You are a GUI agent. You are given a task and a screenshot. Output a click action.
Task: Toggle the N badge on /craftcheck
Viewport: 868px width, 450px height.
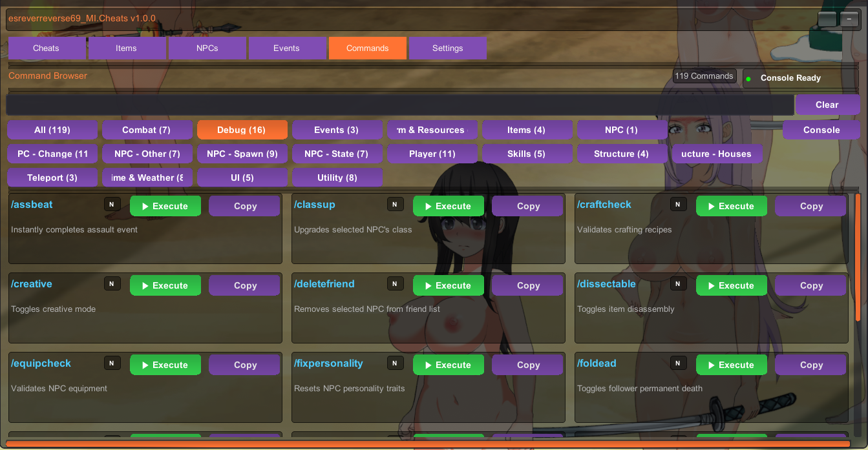tap(678, 204)
